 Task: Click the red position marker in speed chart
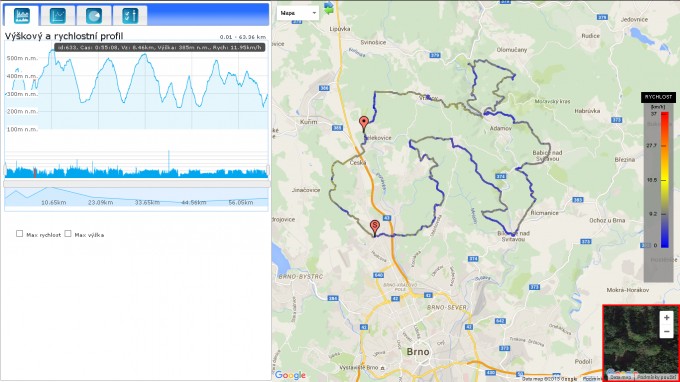point(35,173)
